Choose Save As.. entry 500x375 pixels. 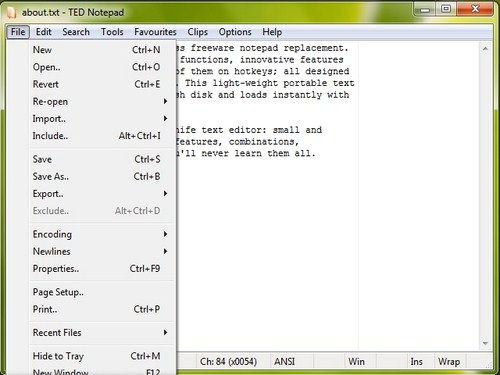click(x=101, y=176)
